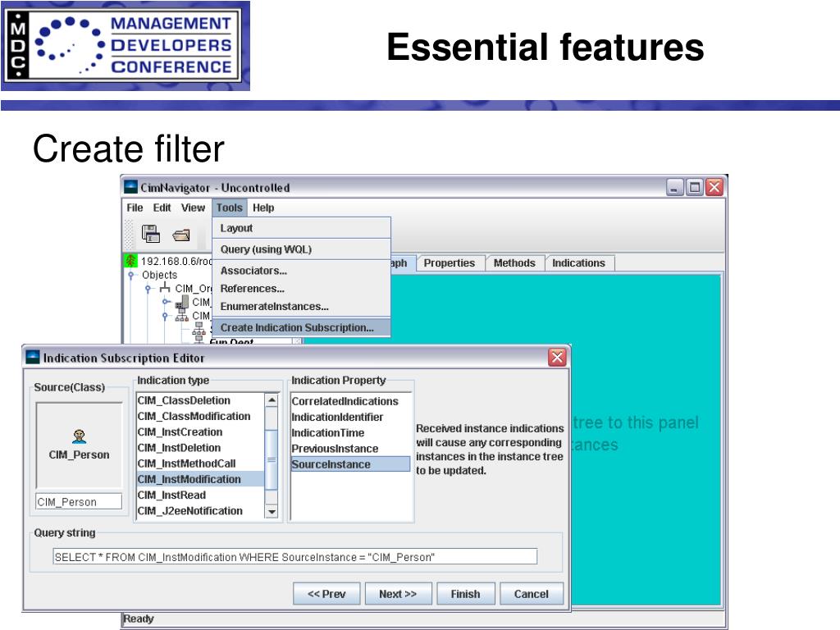This screenshot has height=630, width=840.
Task: Click the down arrow in Indication type list
Action: (x=272, y=512)
